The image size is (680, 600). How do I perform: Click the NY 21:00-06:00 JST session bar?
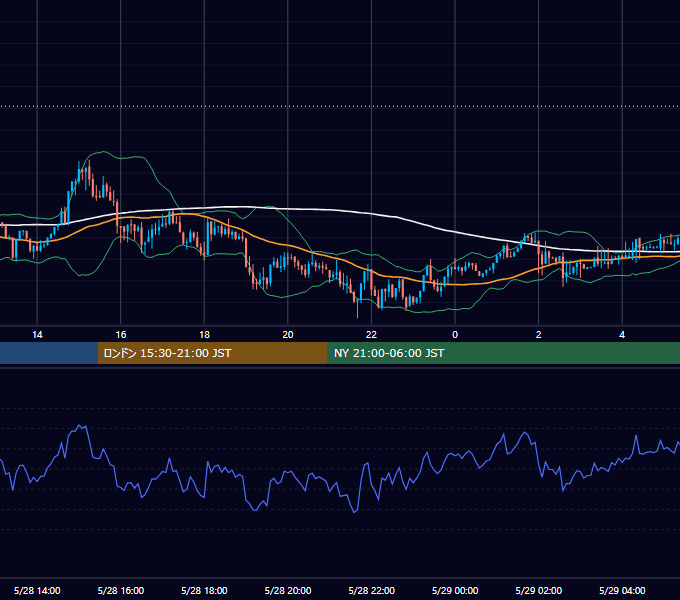click(x=503, y=353)
